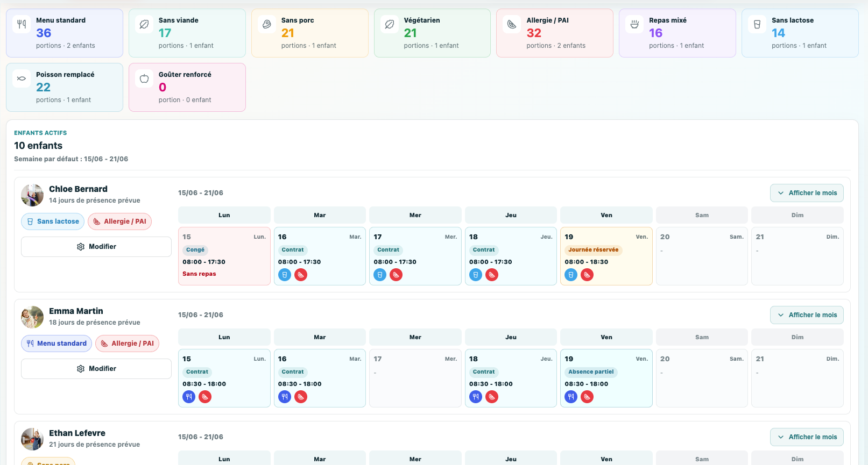Select the Mar column header for Chloe Bernard
868x465 pixels.
coord(320,215)
